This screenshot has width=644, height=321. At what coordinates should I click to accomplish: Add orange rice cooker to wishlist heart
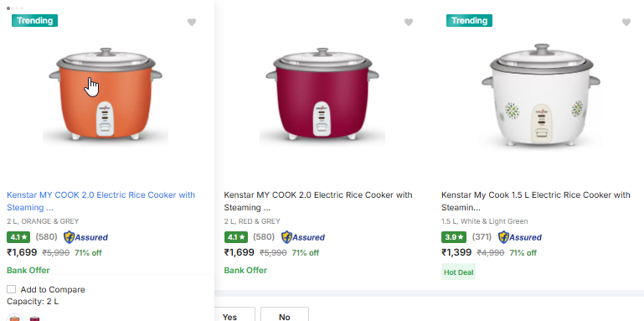click(x=192, y=22)
